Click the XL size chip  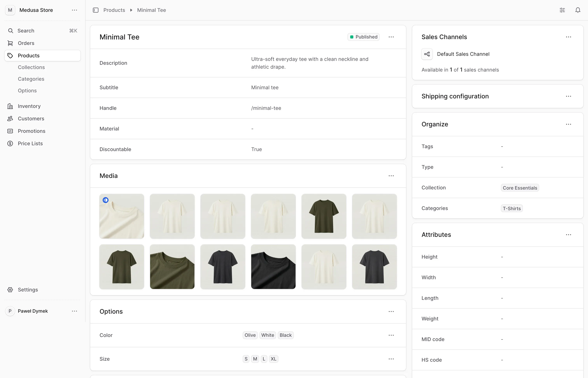click(x=273, y=359)
